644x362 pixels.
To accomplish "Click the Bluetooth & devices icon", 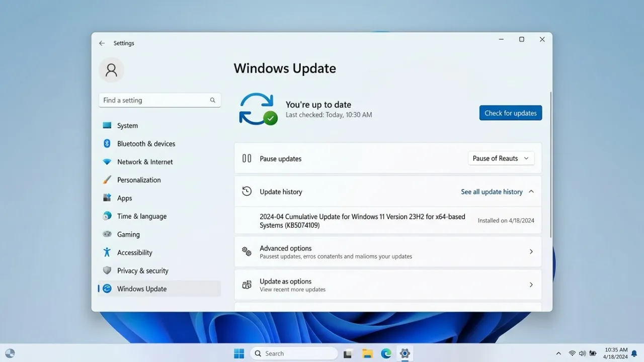I will [x=107, y=144].
